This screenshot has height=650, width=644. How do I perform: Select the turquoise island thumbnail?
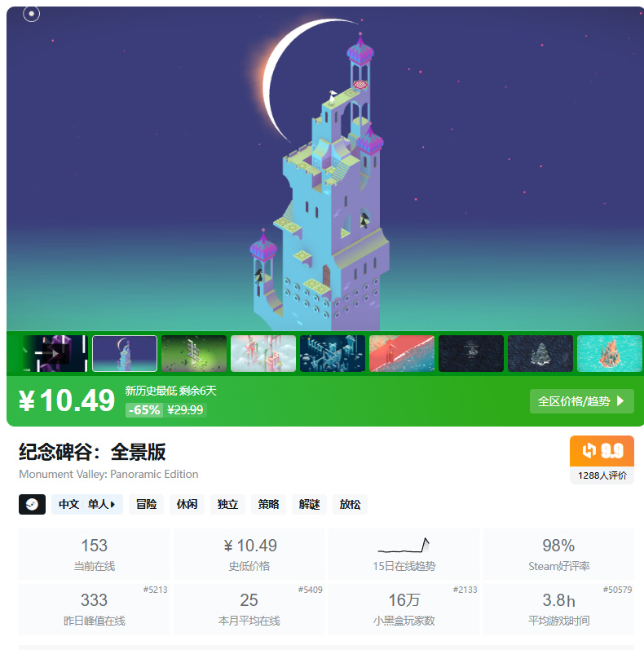click(x=610, y=354)
